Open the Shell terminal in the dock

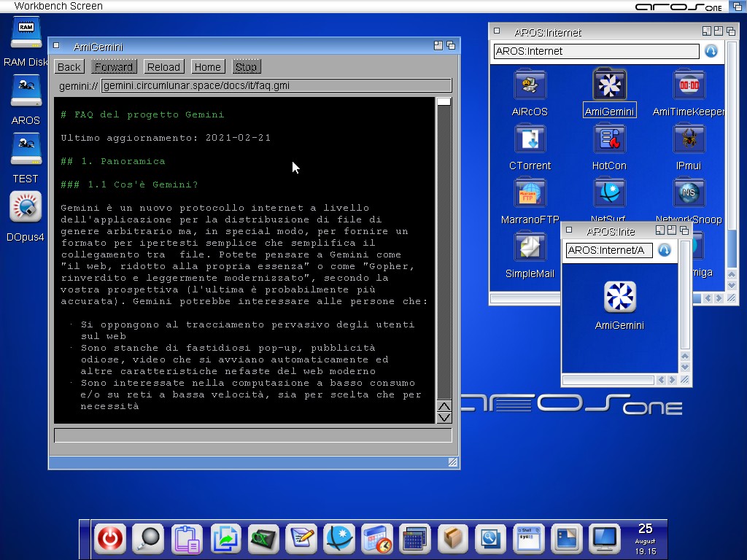click(x=527, y=539)
